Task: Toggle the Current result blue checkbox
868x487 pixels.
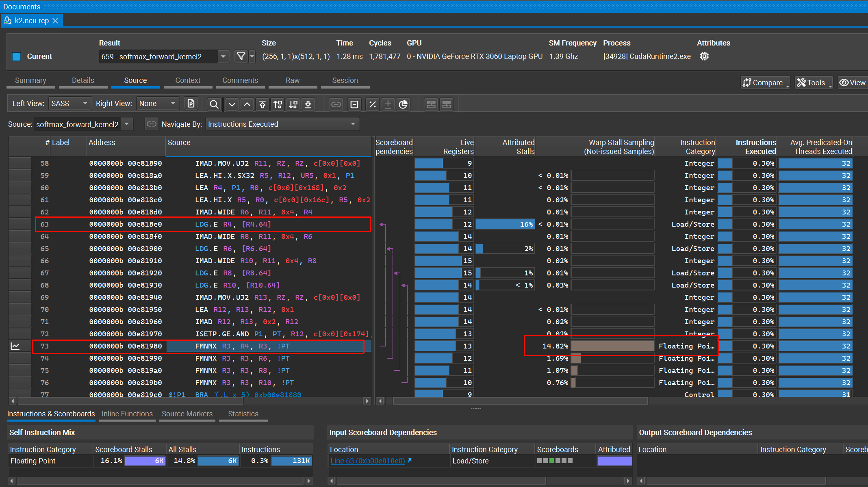Action: 16,56
